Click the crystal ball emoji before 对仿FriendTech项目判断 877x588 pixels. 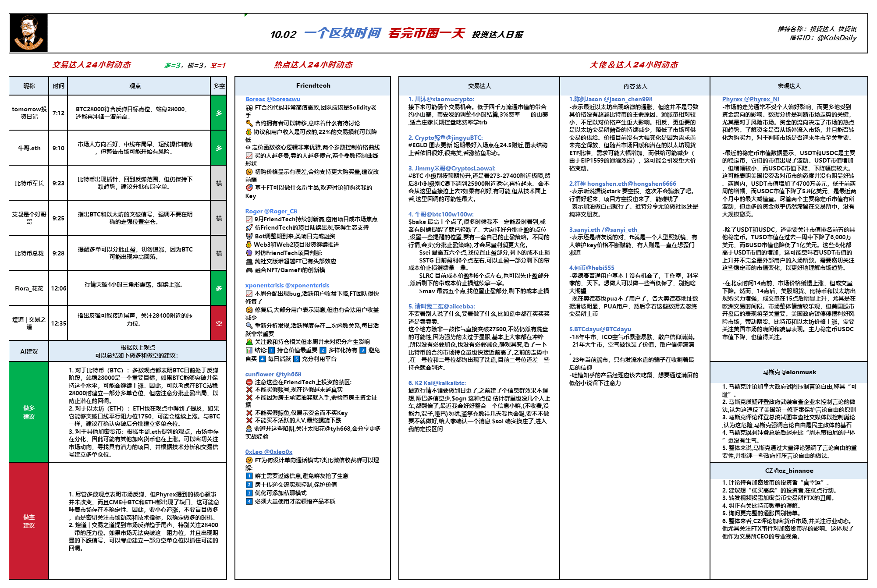click(249, 253)
